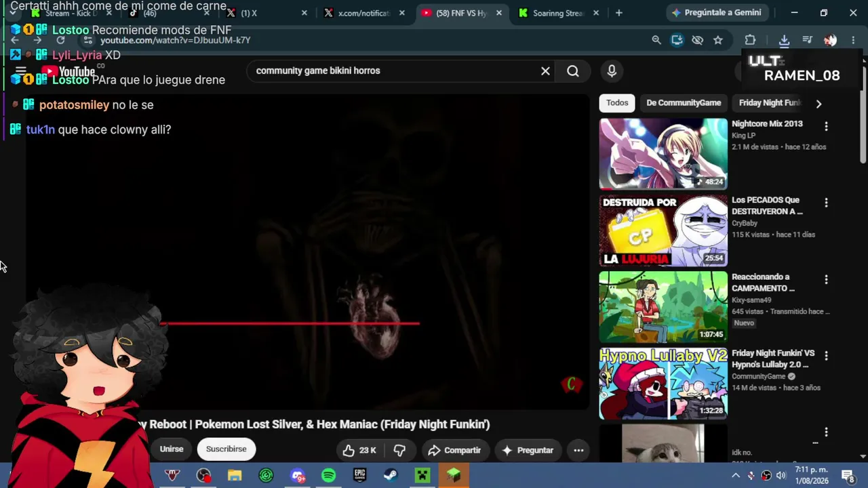Open Chrome's zoom magnifier in address bar
The image size is (868, 488).
pos(656,40)
